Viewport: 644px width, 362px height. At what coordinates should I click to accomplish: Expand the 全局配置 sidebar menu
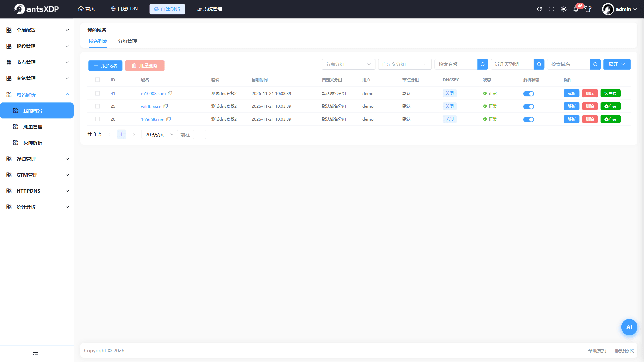[37, 30]
